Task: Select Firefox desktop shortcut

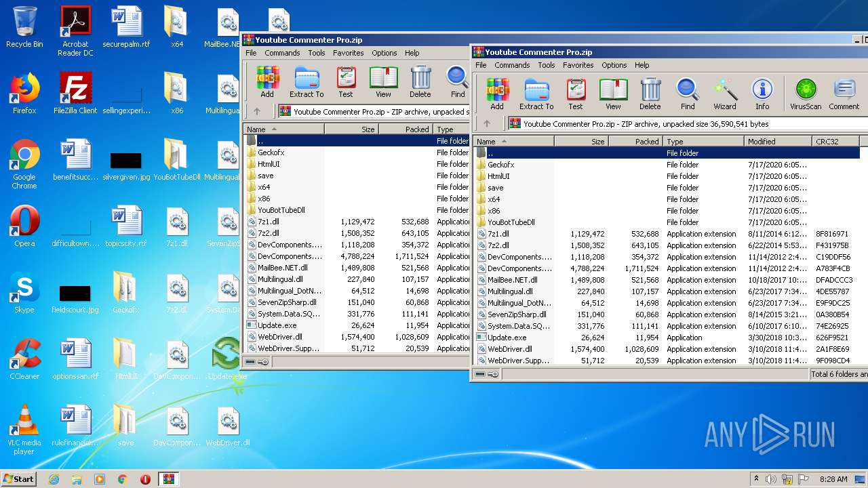Action: point(24,94)
